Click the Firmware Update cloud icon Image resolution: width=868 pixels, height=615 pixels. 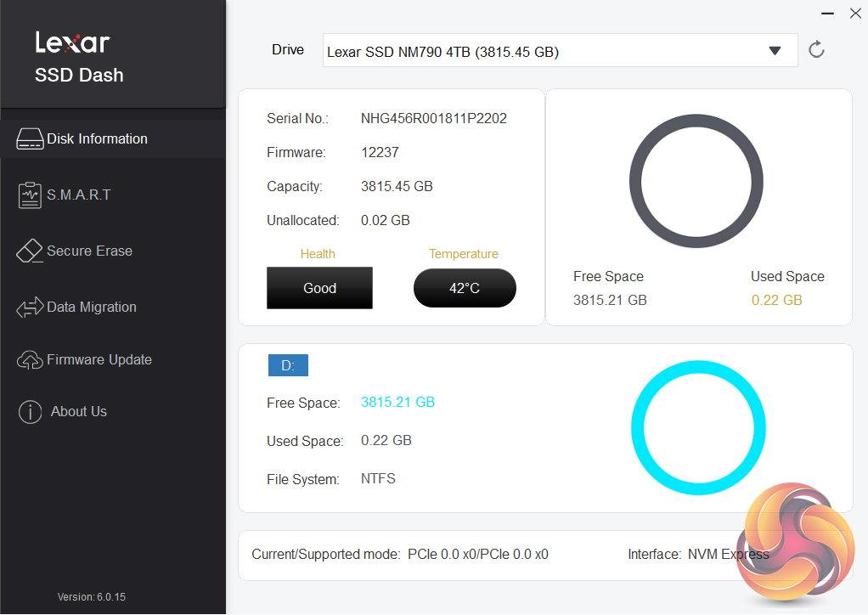tap(30, 360)
